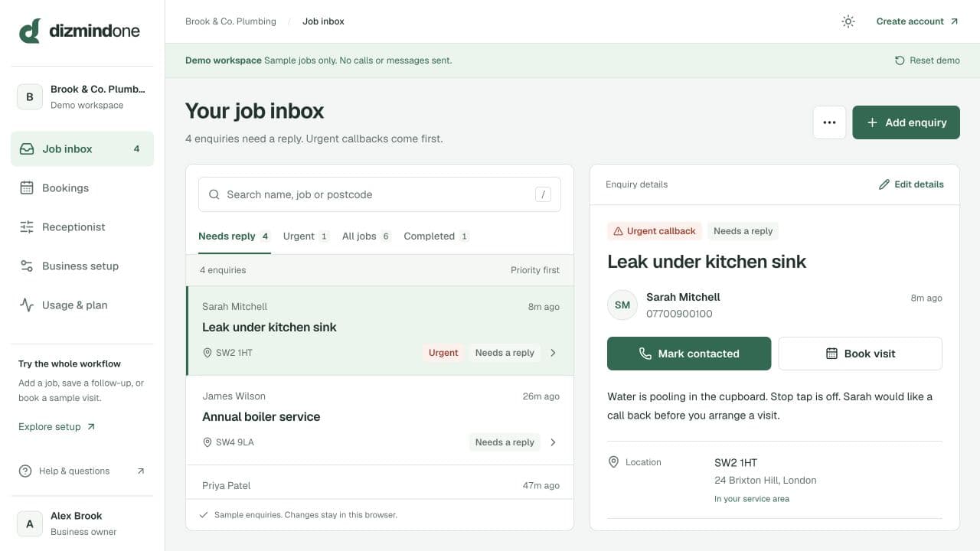Viewport: 980px width, 551px height.
Task: Open the Explore setup link
Action: (x=57, y=427)
